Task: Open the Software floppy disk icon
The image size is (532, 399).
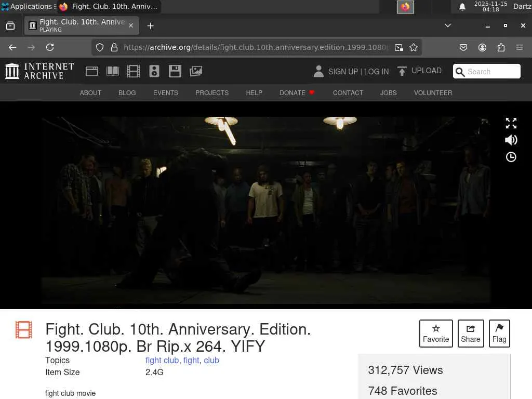Action: (175, 71)
